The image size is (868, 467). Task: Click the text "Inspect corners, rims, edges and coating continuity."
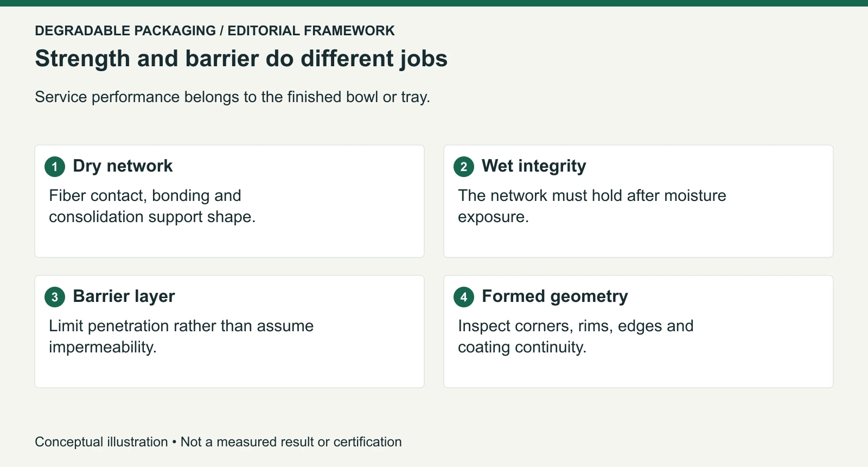pyautogui.click(x=576, y=336)
